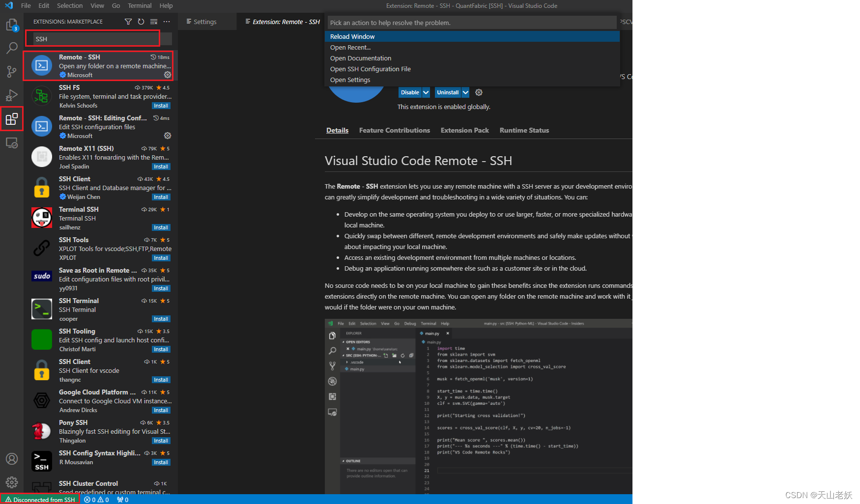This screenshot has height=504, width=860.
Task: Switch to the Details tab
Action: (338, 130)
